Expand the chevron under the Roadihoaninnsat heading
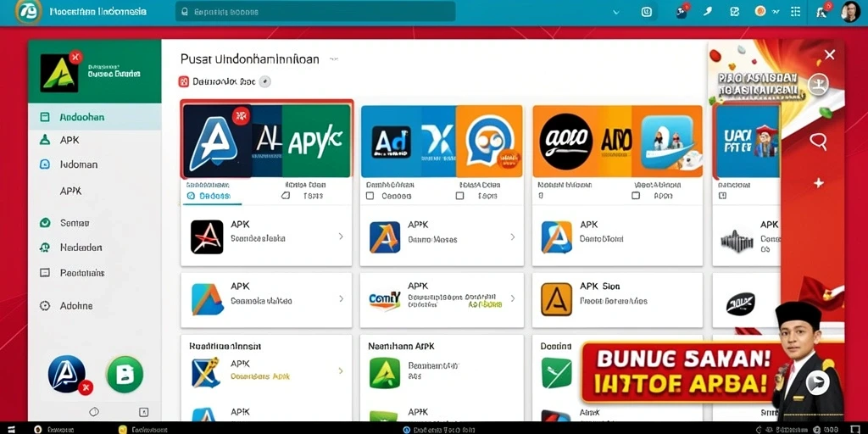Screen dimensions: 868x434 pos(341,371)
